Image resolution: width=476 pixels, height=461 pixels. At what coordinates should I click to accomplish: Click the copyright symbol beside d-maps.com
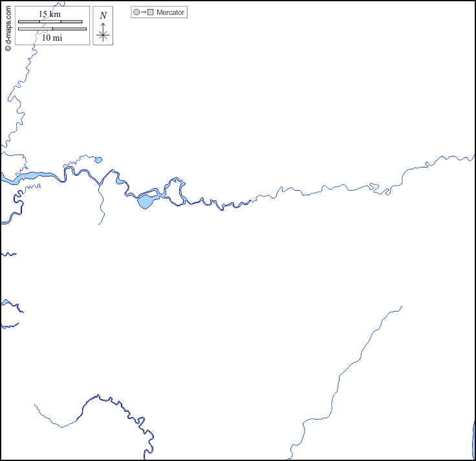tap(8, 48)
